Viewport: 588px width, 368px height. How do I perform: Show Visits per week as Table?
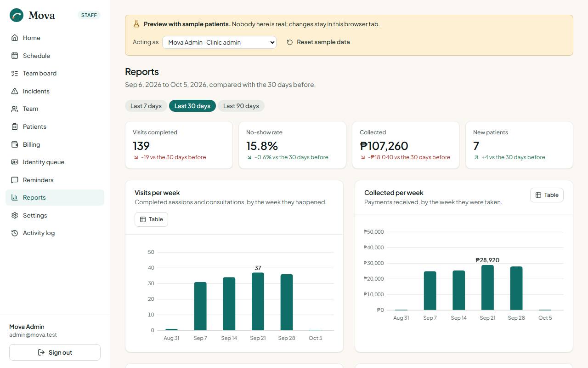[152, 219]
